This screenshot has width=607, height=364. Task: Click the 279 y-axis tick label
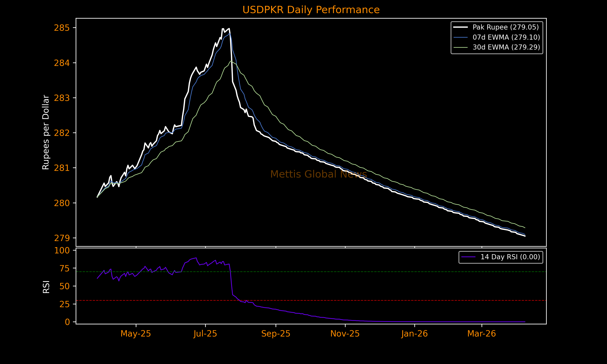pyautogui.click(x=62, y=238)
